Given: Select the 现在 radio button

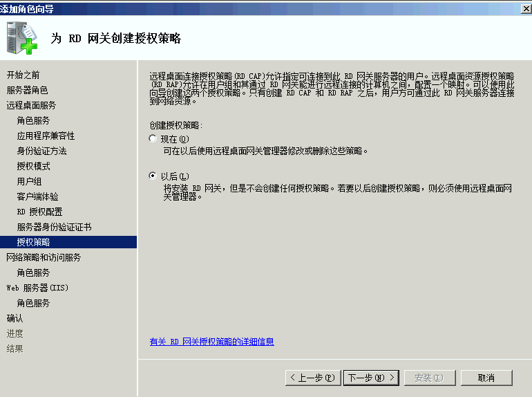Looking at the screenshot, I should click(x=153, y=138).
